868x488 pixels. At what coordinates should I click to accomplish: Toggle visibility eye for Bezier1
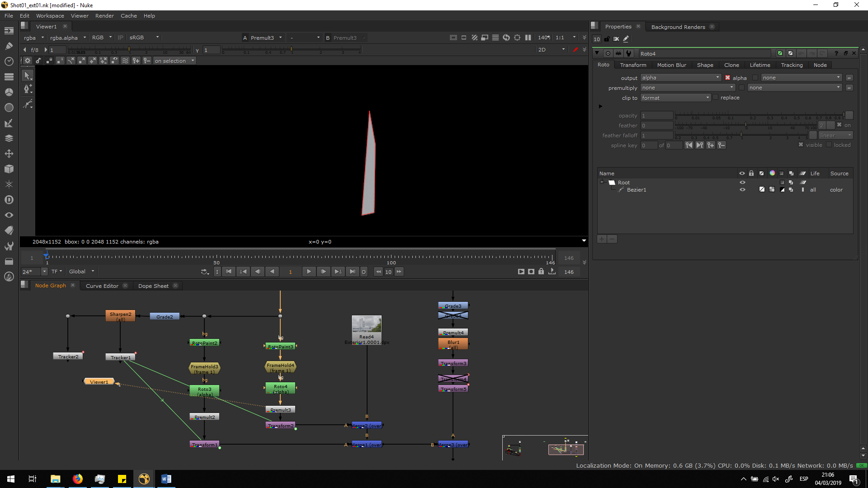(x=742, y=190)
